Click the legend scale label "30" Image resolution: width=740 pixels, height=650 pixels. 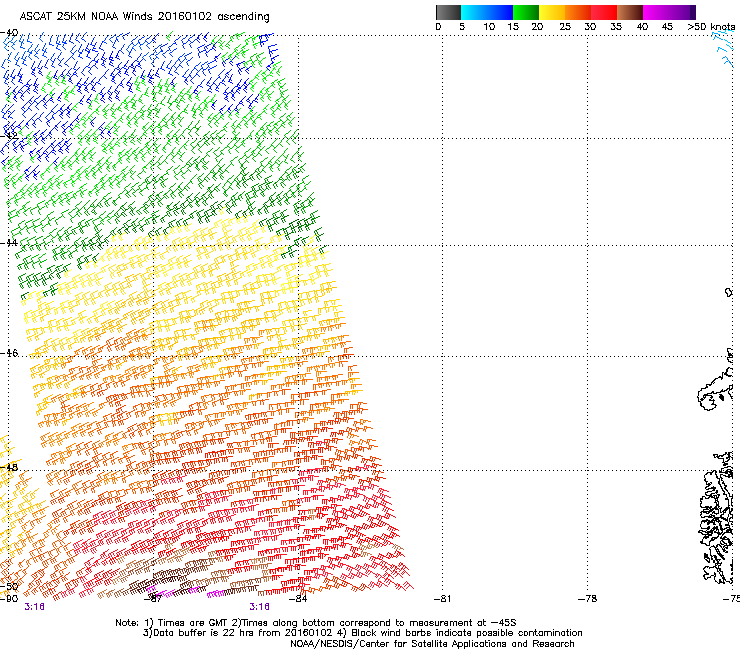[x=590, y=27]
